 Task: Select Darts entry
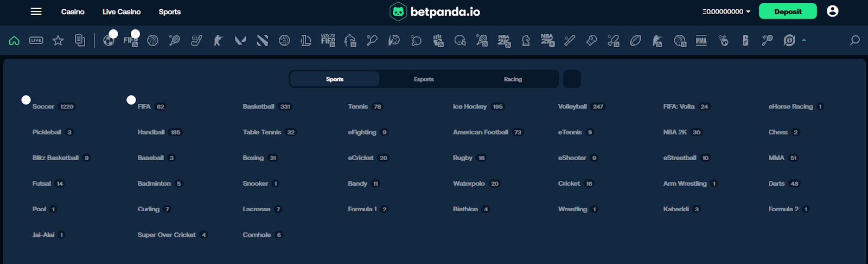pos(784,183)
